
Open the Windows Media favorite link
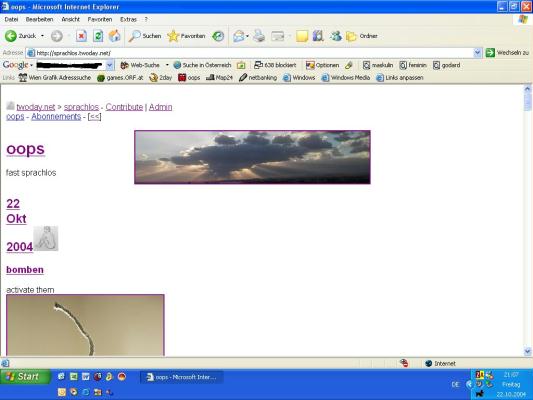[x=346, y=77]
